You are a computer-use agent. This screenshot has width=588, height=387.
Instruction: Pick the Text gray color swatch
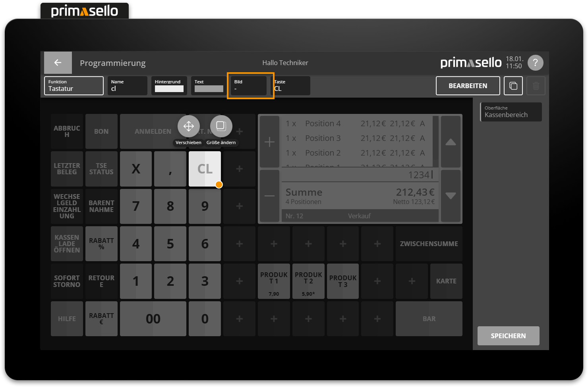(209, 89)
